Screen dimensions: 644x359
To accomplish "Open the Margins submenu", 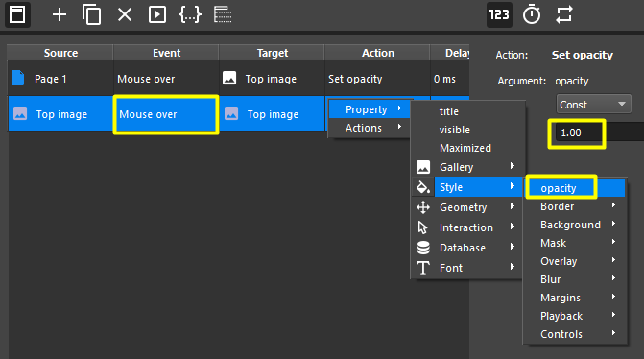I will 575,298.
